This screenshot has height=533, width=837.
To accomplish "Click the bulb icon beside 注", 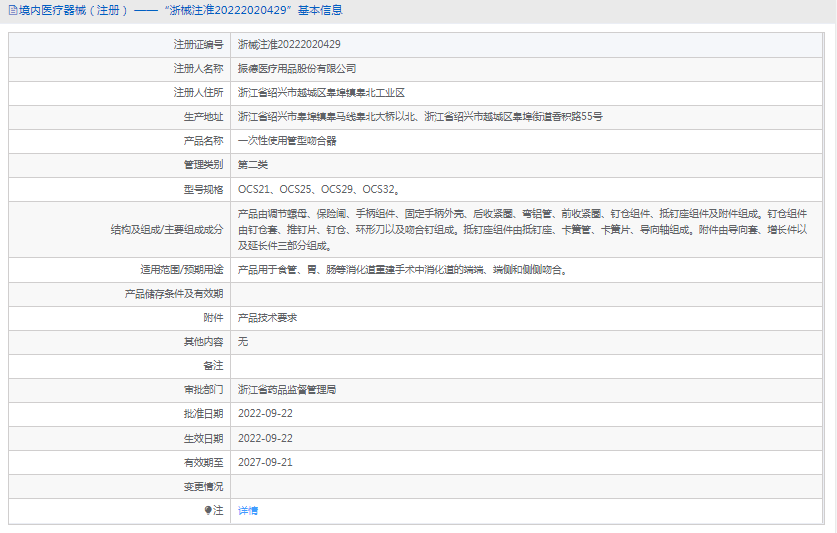I will (208, 511).
